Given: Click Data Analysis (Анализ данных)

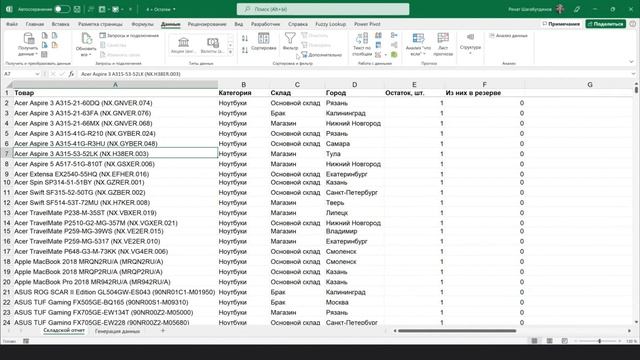Looking at the screenshot, I should point(509,36).
